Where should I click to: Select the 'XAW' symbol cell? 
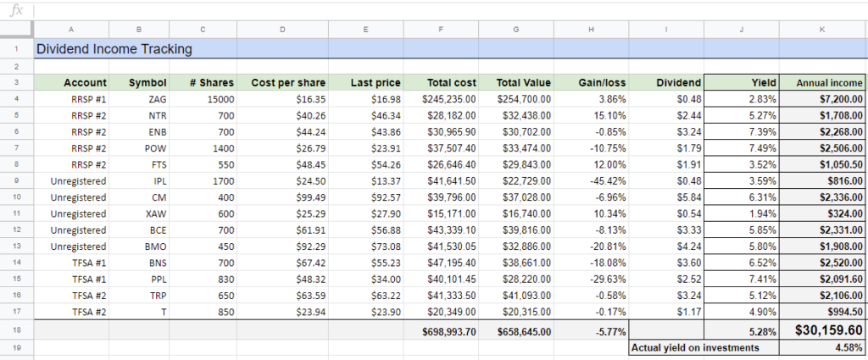[x=139, y=213]
